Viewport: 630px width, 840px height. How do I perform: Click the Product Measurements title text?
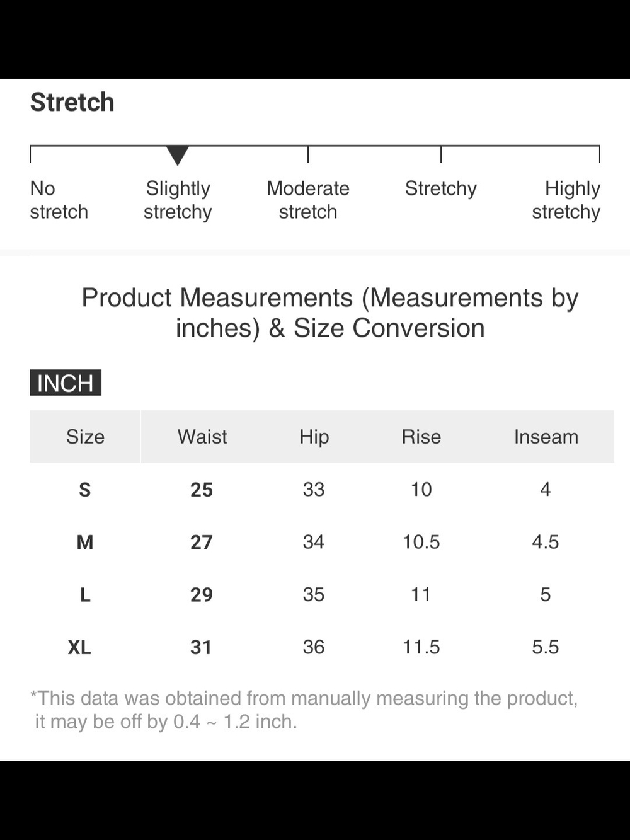(330, 313)
